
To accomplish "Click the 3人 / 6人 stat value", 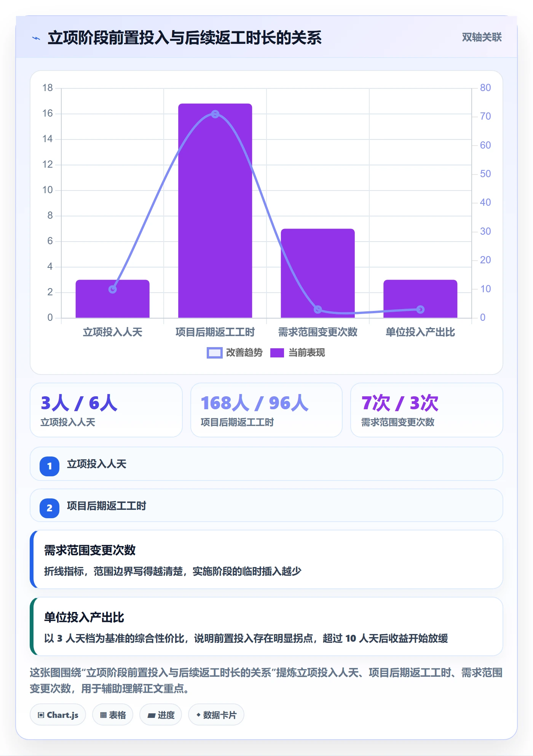I will [79, 403].
